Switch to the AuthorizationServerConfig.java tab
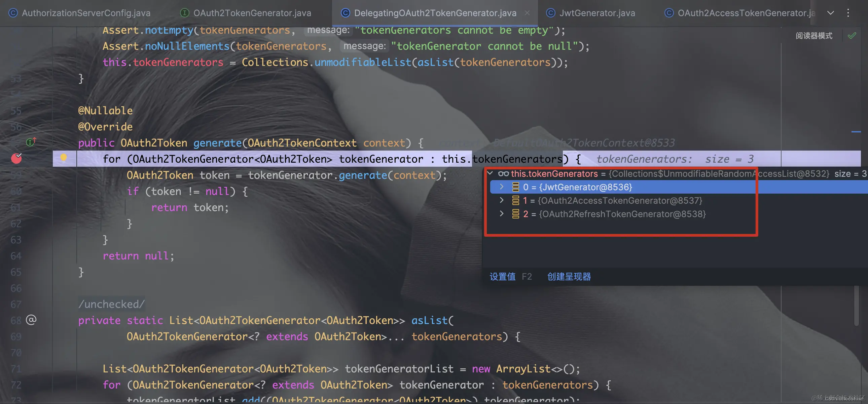Image resolution: width=868 pixels, height=404 pixels. (85, 13)
